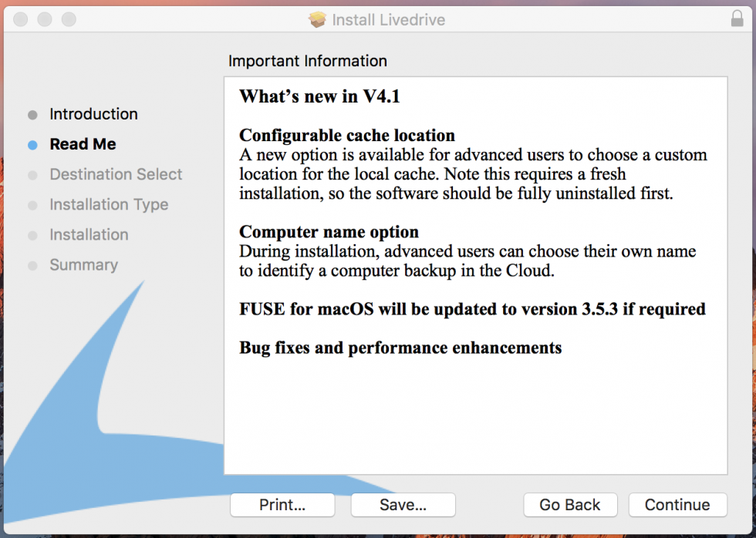Screen dimensions: 756x538
Task: Click the Introduction step bullet
Action: point(32,115)
